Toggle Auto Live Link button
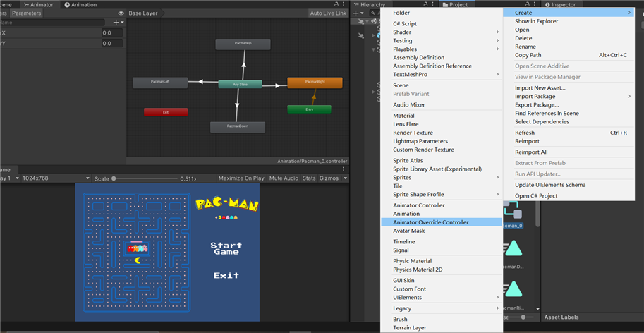This screenshot has width=644, height=333. pyautogui.click(x=328, y=13)
